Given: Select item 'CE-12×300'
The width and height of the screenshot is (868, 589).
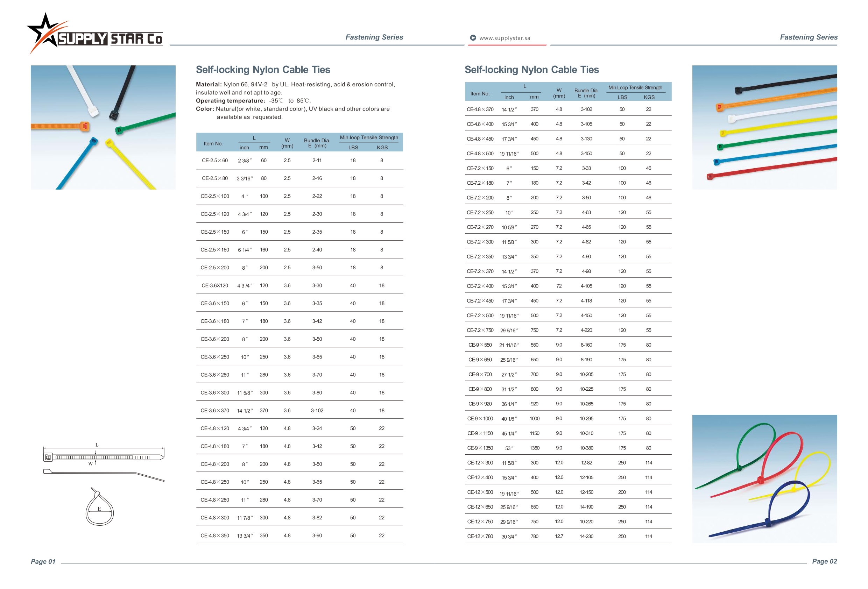Looking at the screenshot, I should [480, 463].
